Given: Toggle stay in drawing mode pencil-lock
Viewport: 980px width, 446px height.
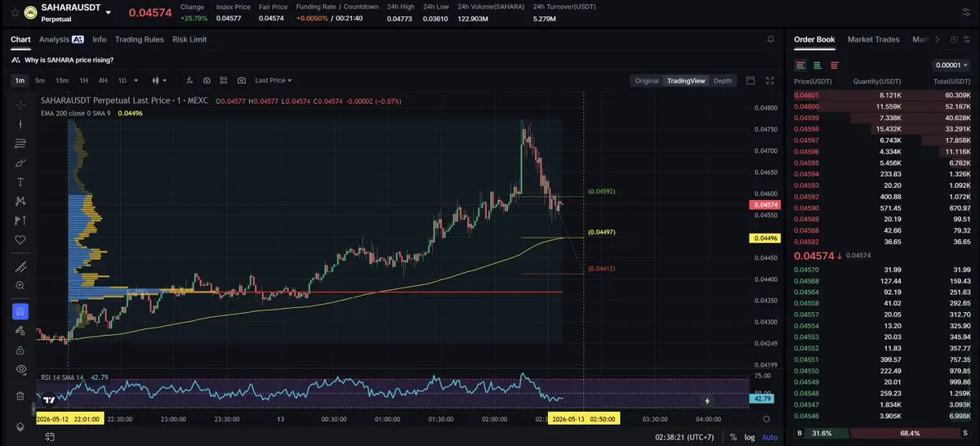Looking at the screenshot, I should (20, 331).
